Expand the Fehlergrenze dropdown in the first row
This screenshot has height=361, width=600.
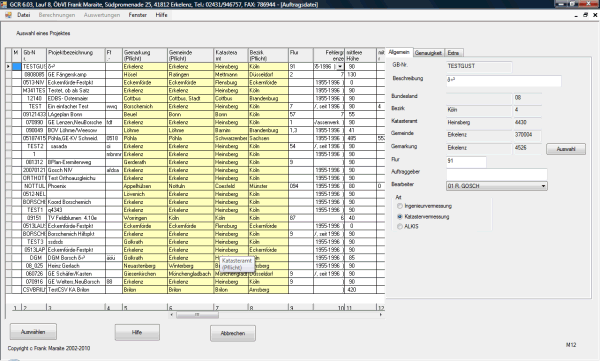tap(340, 67)
